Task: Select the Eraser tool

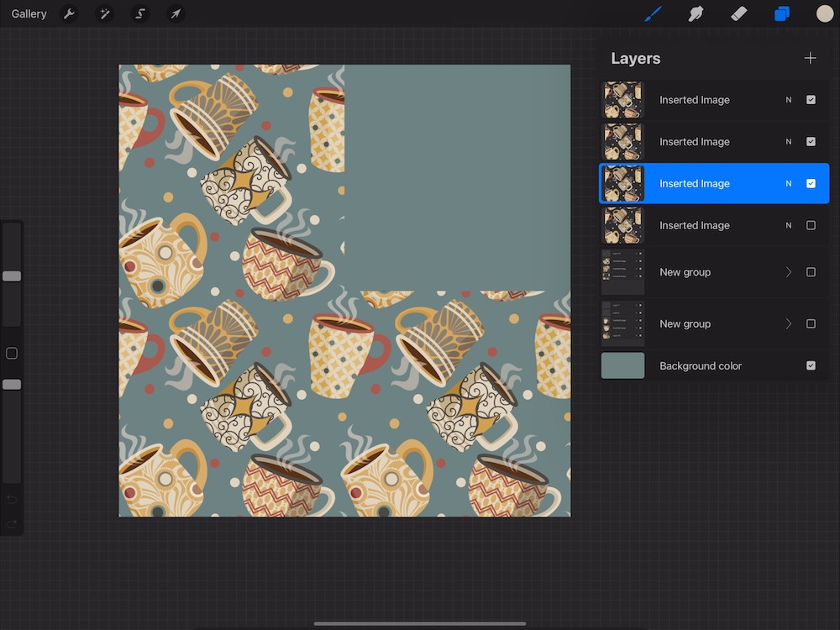Action: (x=738, y=14)
